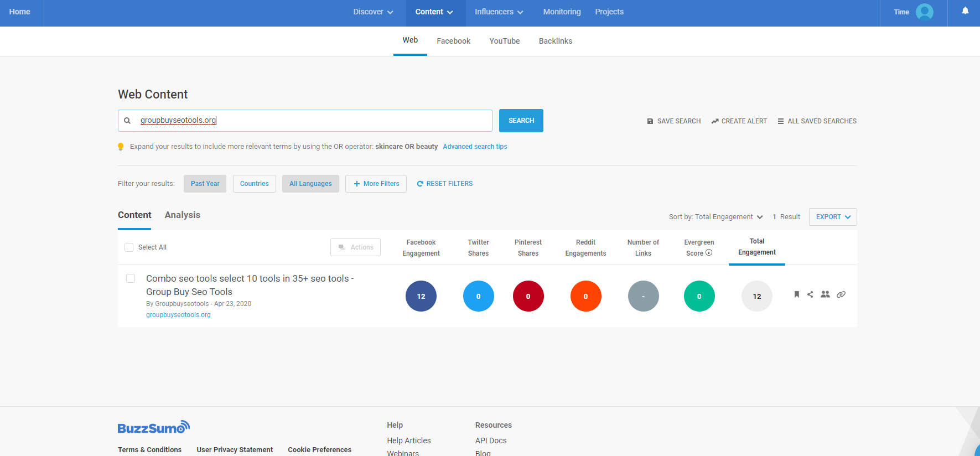
Task: Click Home in the top bar
Action: [x=20, y=12]
